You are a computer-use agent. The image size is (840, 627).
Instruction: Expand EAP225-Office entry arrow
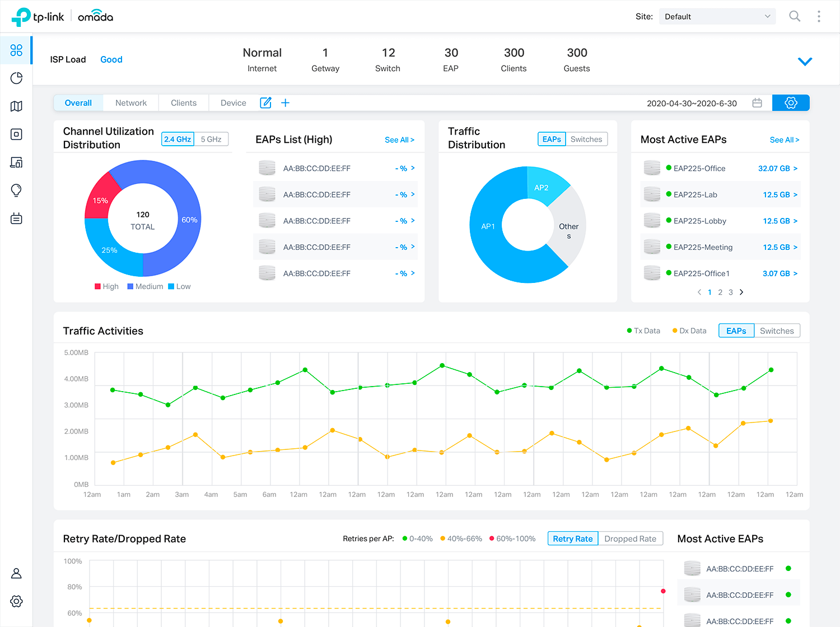point(795,169)
